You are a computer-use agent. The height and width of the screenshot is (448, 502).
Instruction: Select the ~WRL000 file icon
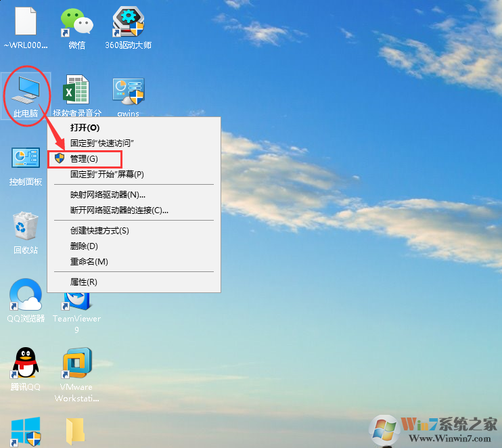click(x=26, y=21)
